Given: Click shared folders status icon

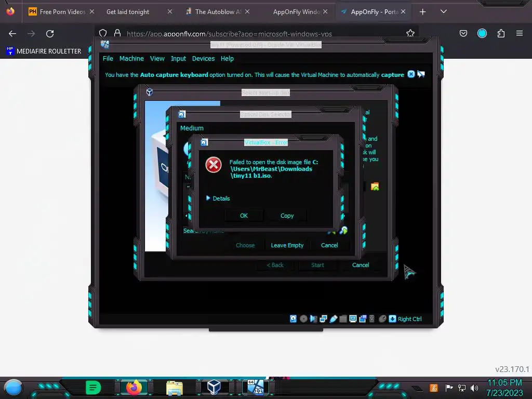Looking at the screenshot, I should pos(343,318).
